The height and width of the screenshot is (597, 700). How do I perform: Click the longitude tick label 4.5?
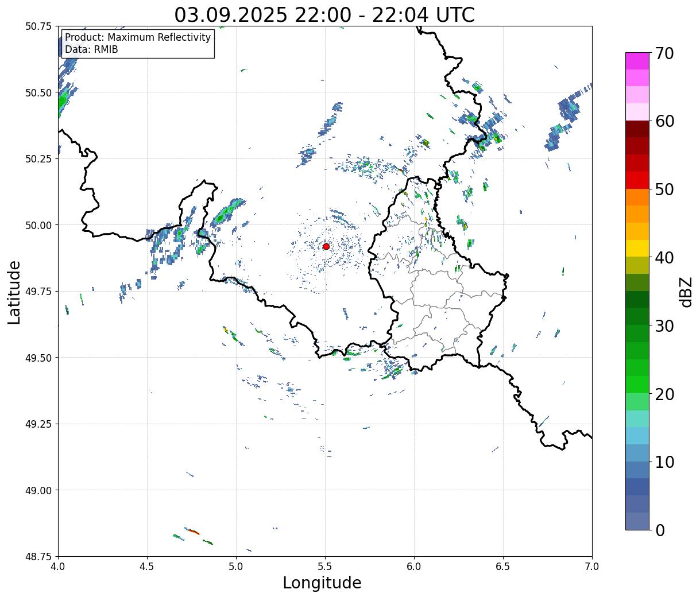(147, 567)
